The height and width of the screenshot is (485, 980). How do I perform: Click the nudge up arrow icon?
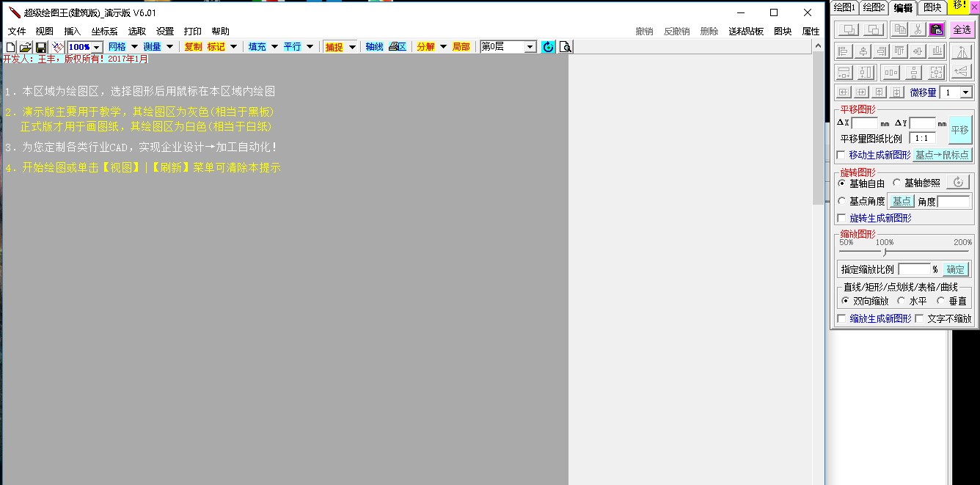tap(880, 92)
